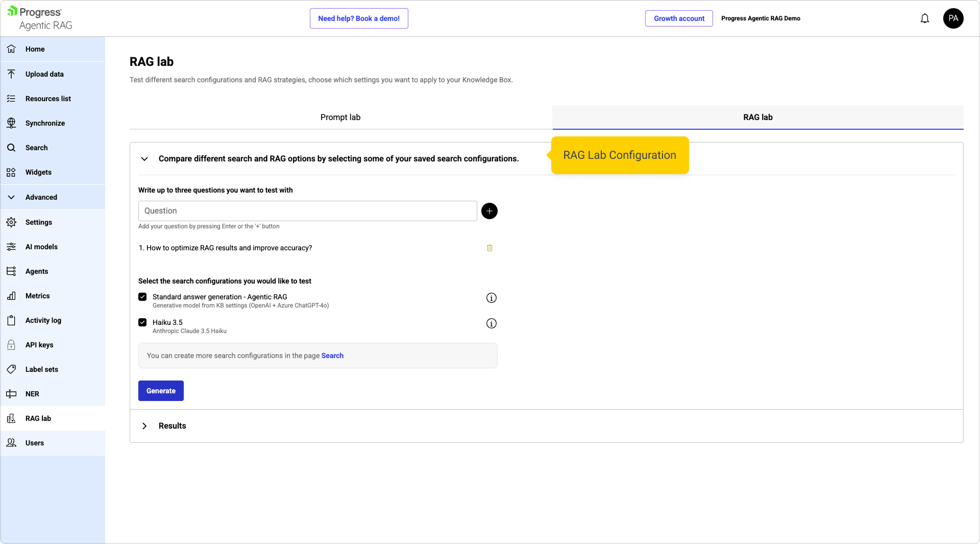Focus the Question input field
This screenshot has height=544, width=980.
pyautogui.click(x=307, y=211)
